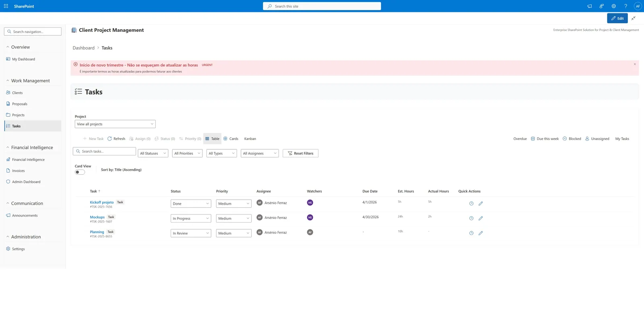Open Admin Dashboard in the sidebar
The height and width of the screenshot is (330, 644).
(26, 182)
